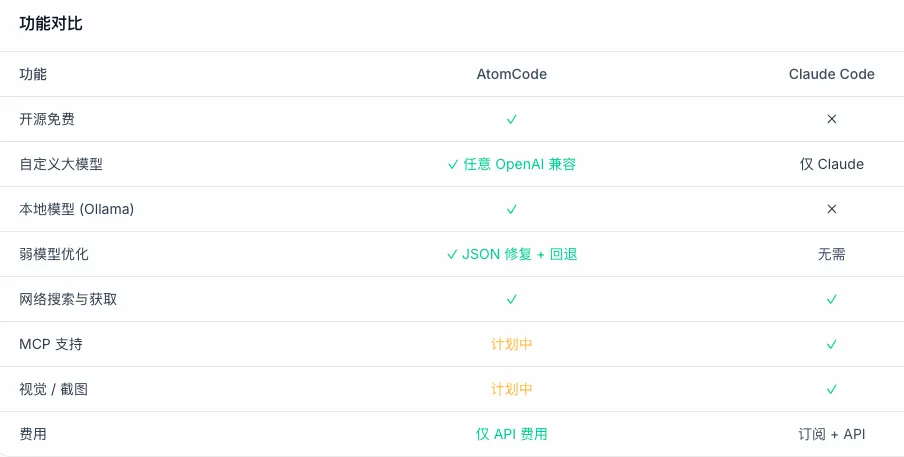Image resolution: width=904 pixels, height=457 pixels.
Task: Click the 订阅 + API cell
Action: [x=831, y=434]
